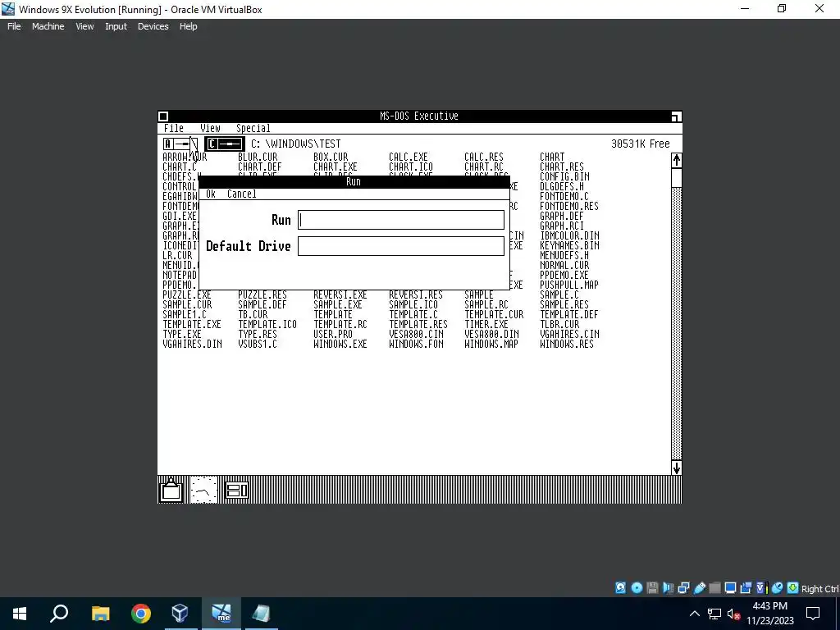The height and width of the screenshot is (630, 840).
Task: Select file VGAHIRES.DIN
Action: coord(192,345)
